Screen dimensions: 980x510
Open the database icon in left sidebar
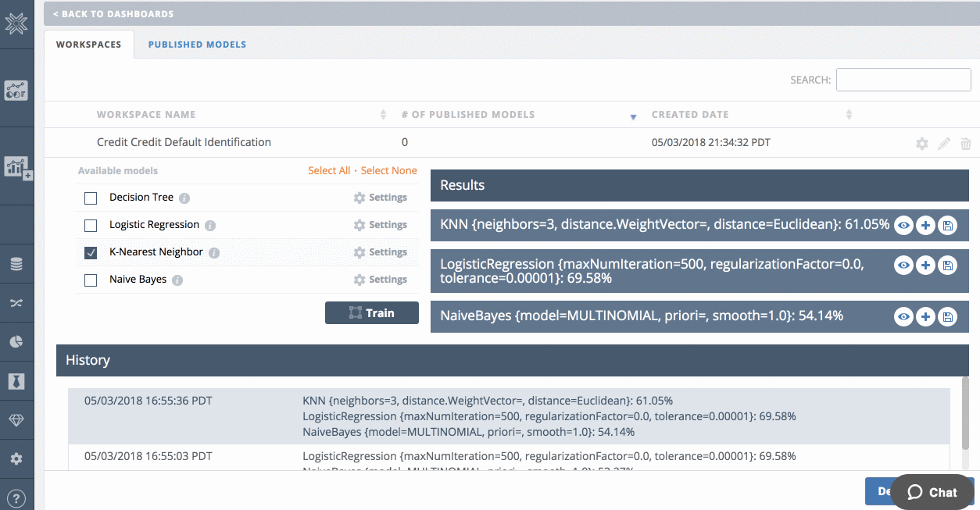(16, 265)
